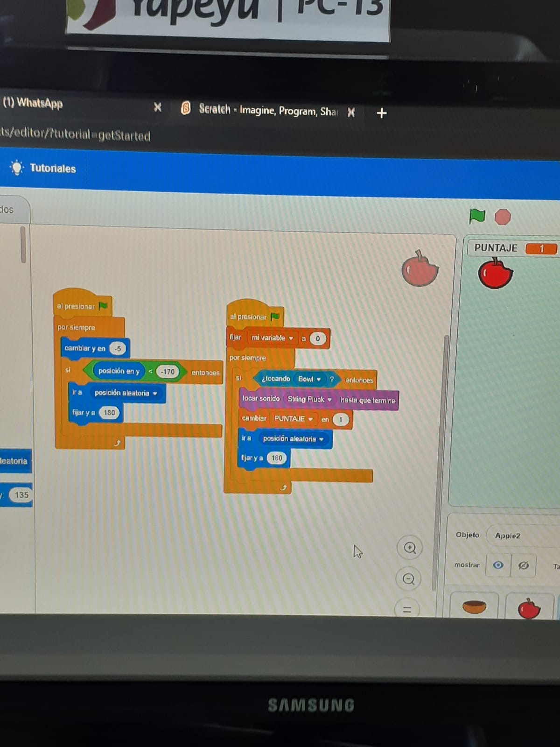Close the Scratch browser tab
The height and width of the screenshot is (747, 560).
coord(351,112)
